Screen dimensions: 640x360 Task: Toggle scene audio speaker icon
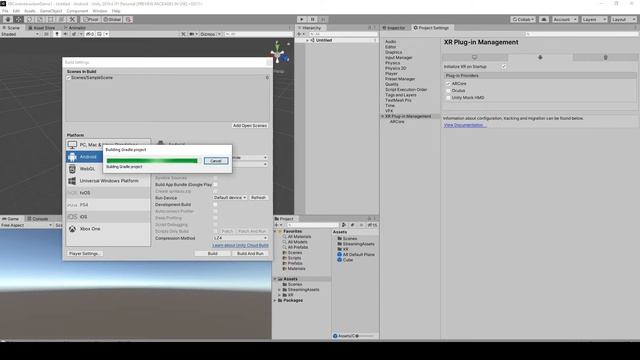pos(65,34)
